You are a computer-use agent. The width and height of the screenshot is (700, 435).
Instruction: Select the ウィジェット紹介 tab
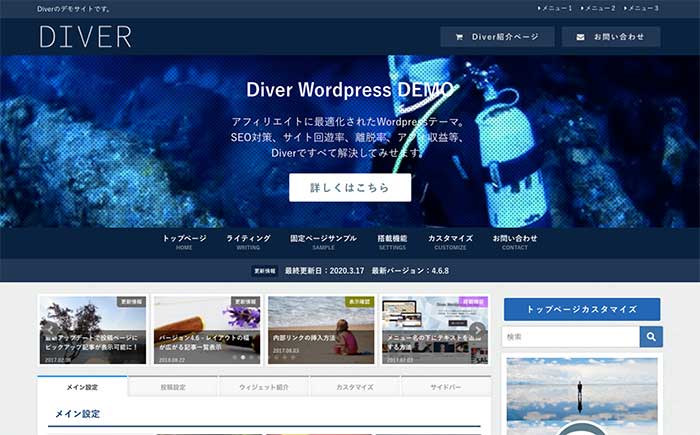pyautogui.click(x=264, y=387)
